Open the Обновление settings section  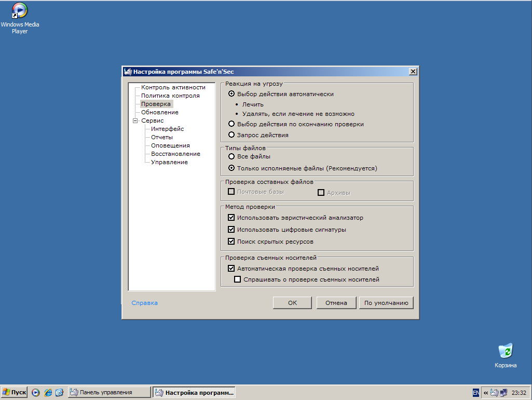click(160, 112)
